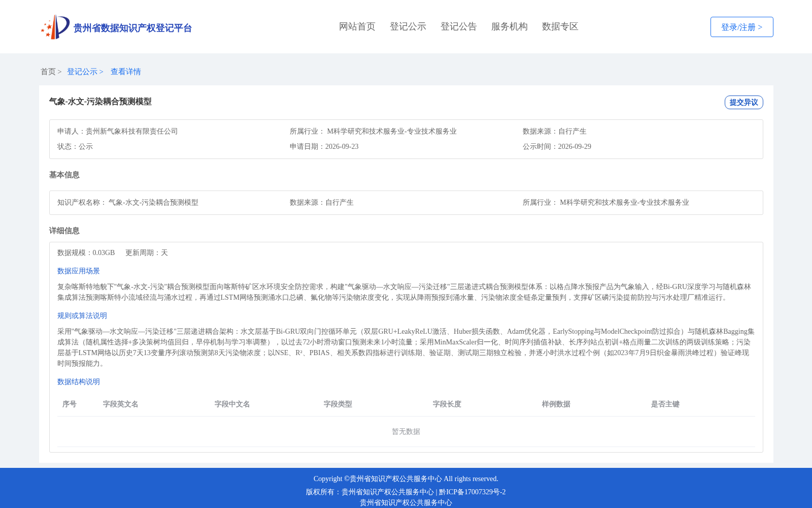Open 数据专区 navigation item
Image resolution: width=812 pixels, height=508 pixels.
pyautogui.click(x=560, y=26)
